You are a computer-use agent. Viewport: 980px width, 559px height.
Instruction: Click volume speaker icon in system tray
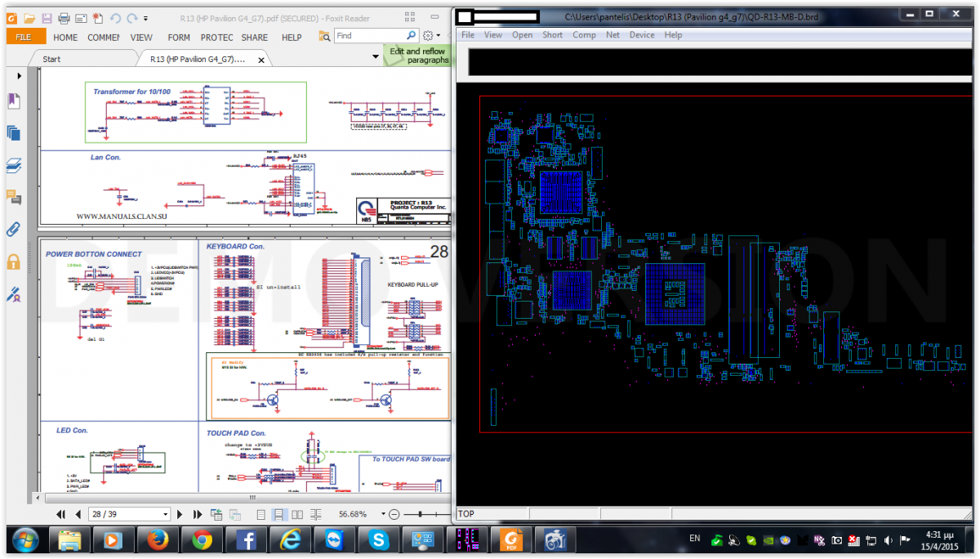[887, 540]
